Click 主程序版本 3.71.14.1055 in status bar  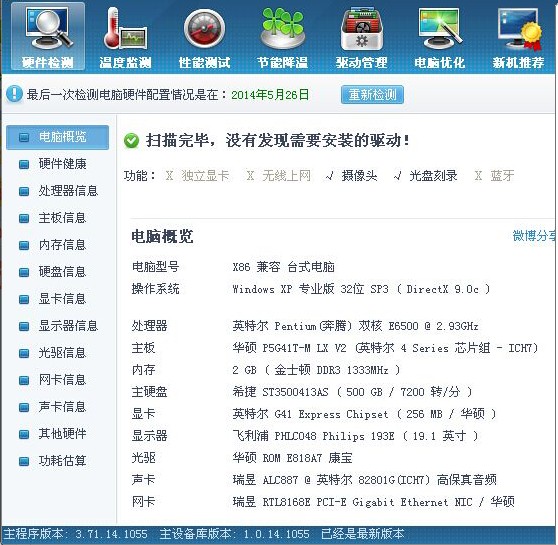click(x=75, y=534)
